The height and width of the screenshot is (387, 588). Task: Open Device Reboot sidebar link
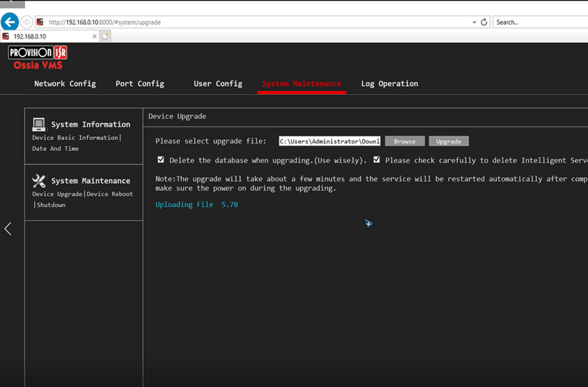tap(110, 194)
